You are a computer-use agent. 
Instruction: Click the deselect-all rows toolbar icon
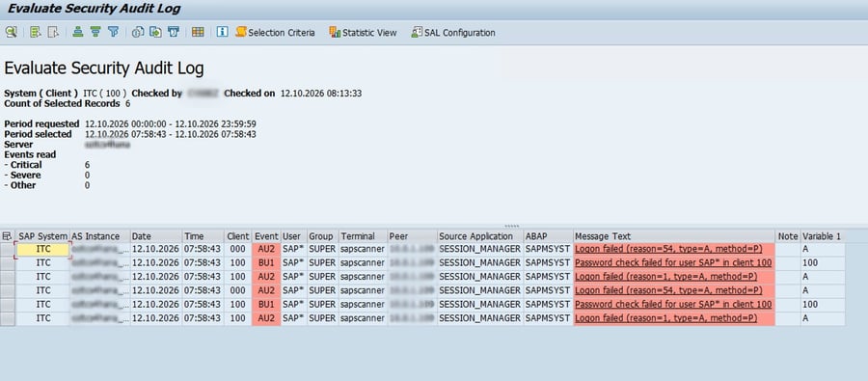[53, 32]
